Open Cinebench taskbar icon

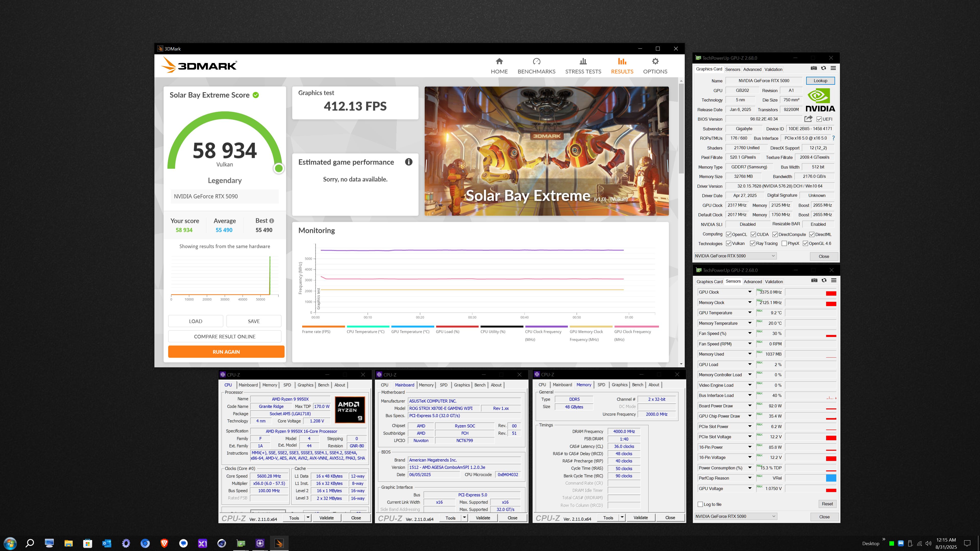pyautogui.click(x=222, y=543)
